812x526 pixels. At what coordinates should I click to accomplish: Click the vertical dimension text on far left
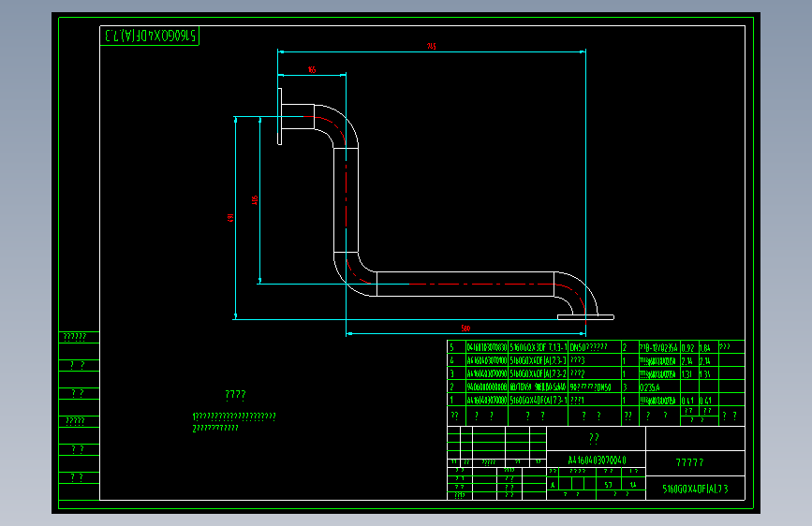[x=231, y=218]
